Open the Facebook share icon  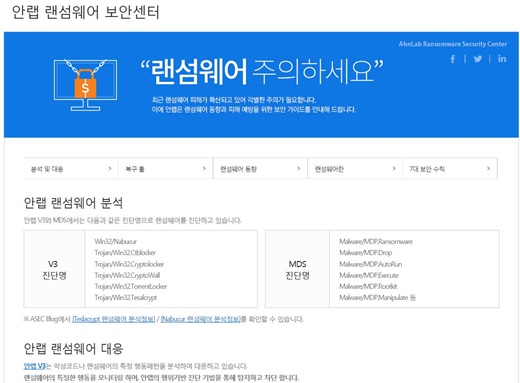coord(453,59)
